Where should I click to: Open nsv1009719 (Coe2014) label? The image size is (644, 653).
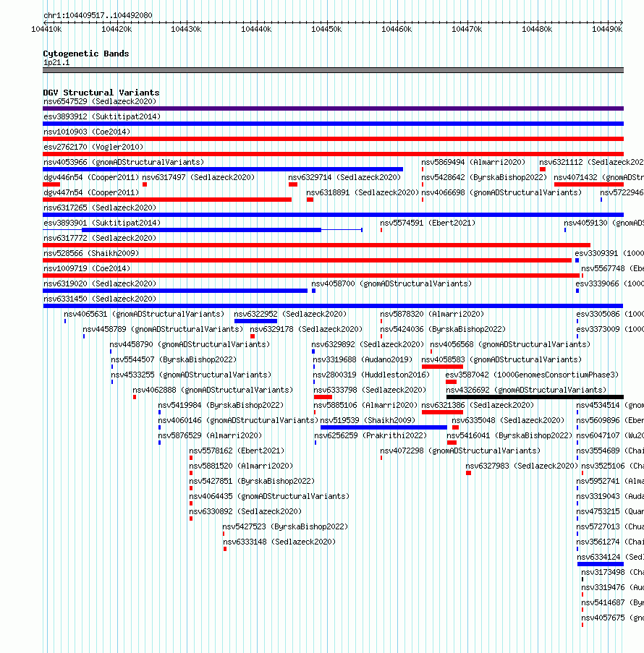87,268
